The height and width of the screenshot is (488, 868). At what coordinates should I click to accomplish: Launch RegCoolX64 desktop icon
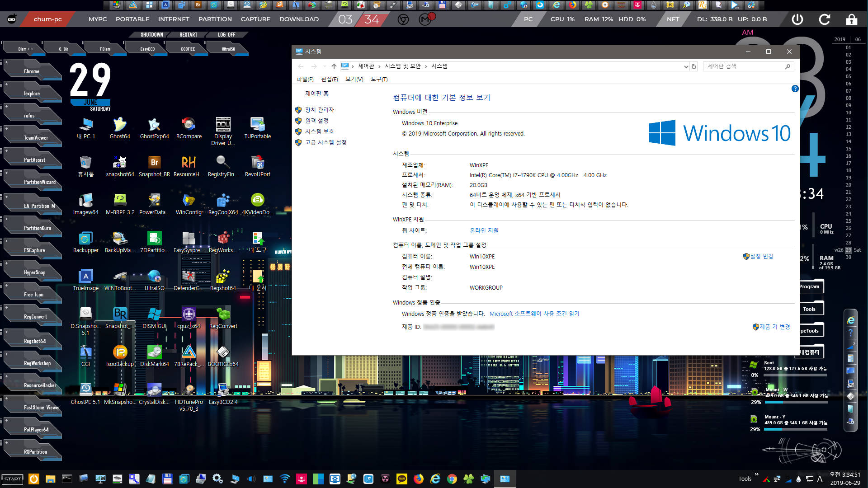click(223, 204)
